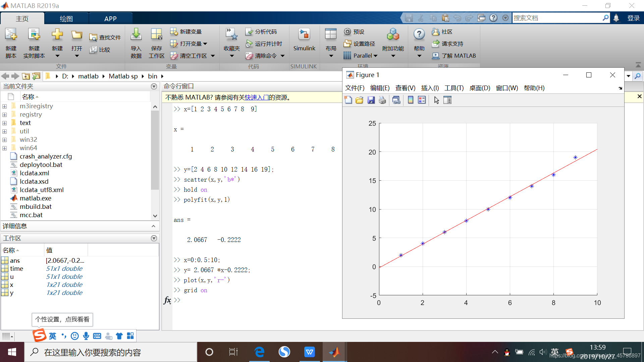Click the Help question mark in quick access toolbar

pyautogui.click(x=493, y=18)
